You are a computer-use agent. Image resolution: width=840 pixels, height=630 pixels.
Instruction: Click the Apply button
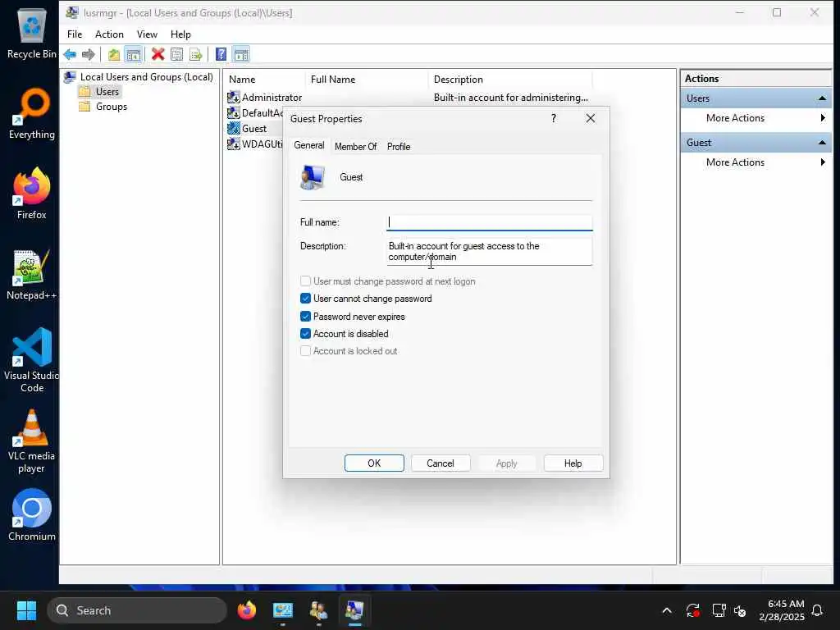[x=506, y=463]
